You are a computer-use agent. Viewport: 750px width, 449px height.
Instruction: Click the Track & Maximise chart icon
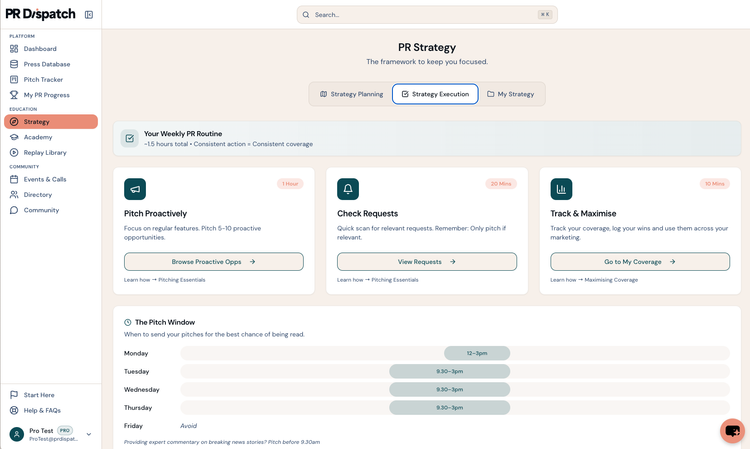(561, 189)
